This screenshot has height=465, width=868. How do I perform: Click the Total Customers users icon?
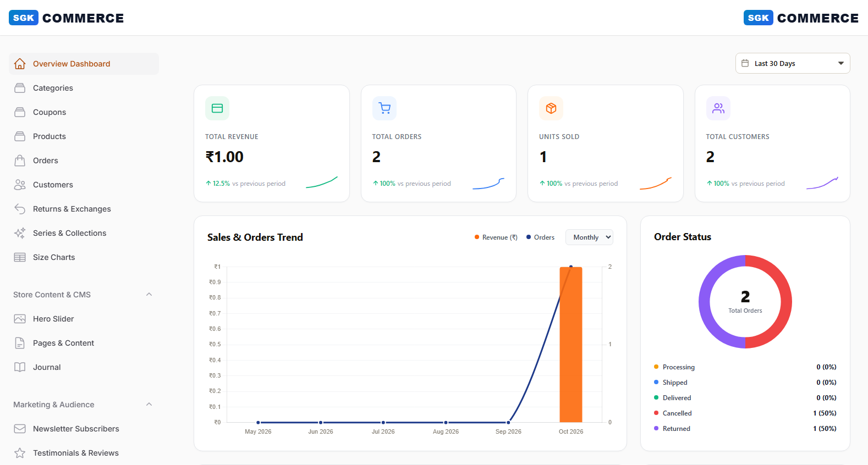(718, 108)
